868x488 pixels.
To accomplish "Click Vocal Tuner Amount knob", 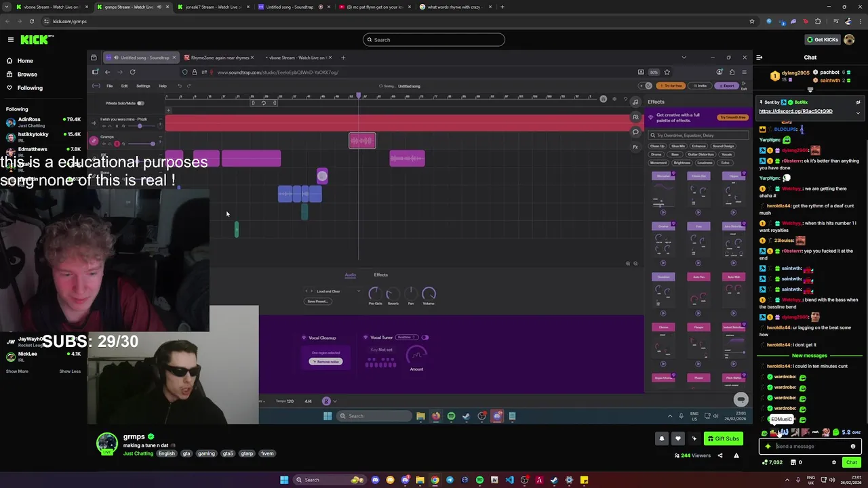I will 416,355.
